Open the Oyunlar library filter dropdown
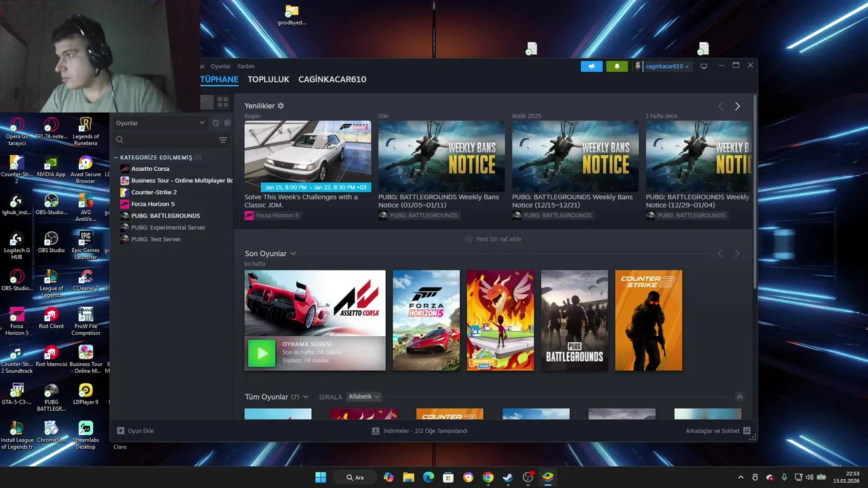Viewport: 868px width, 488px height. [161, 123]
